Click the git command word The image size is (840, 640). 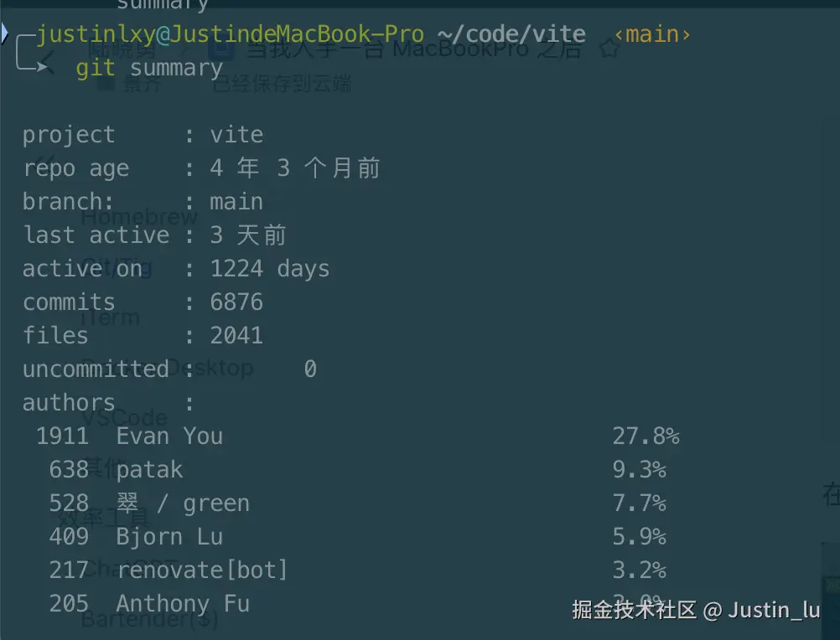[96, 69]
